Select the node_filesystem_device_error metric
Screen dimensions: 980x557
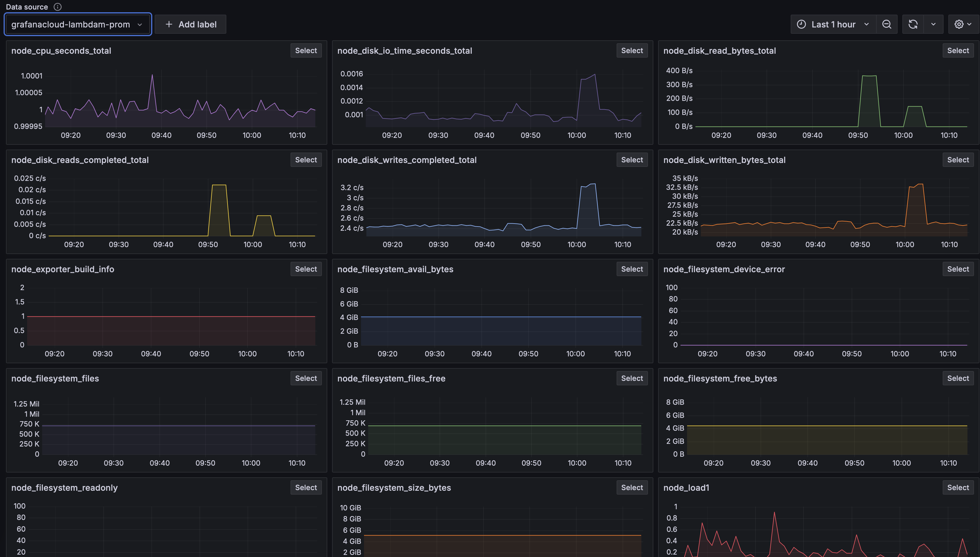[x=958, y=269]
